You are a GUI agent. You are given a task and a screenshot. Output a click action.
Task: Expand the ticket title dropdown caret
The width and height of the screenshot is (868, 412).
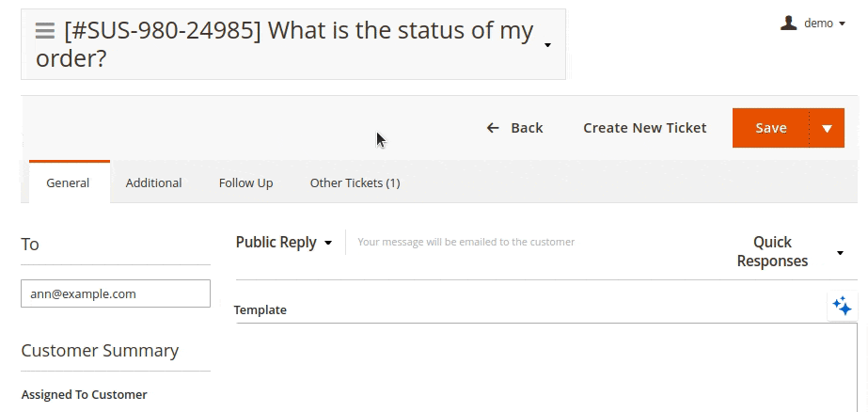[547, 44]
